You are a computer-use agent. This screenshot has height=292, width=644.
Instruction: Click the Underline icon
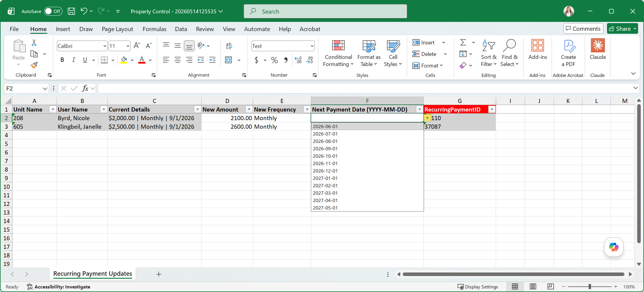tap(85, 60)
